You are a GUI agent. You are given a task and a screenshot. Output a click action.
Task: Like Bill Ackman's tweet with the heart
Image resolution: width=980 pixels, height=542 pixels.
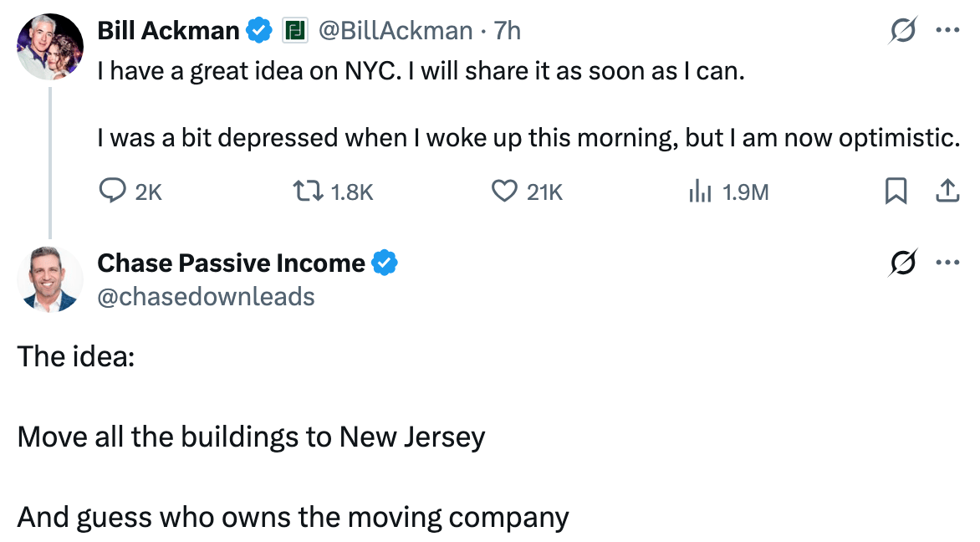pos(503,192)
